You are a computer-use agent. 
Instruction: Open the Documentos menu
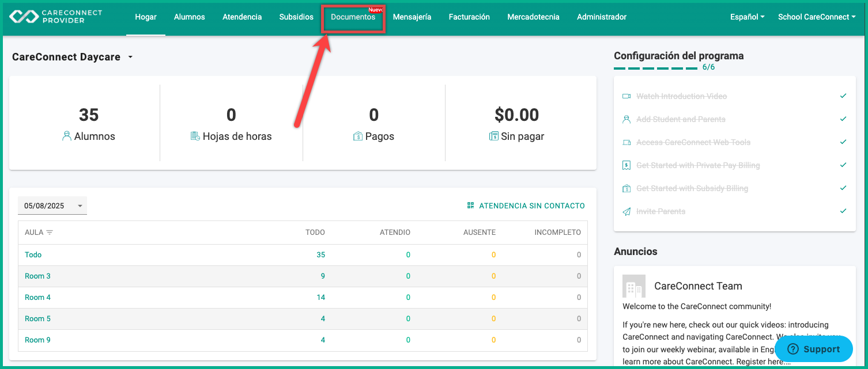(353, 17)
